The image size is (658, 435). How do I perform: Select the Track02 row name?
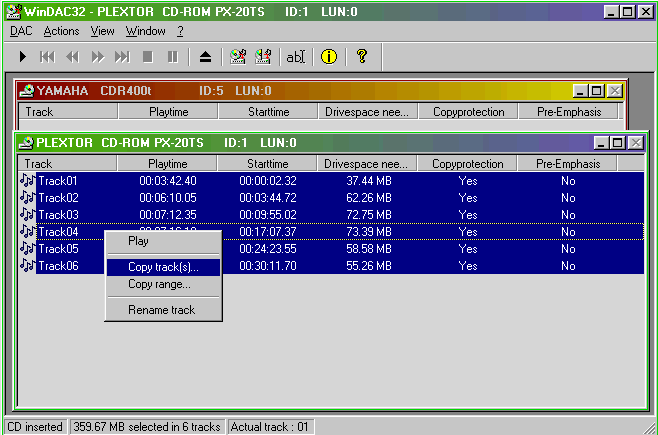pos(58,198)
